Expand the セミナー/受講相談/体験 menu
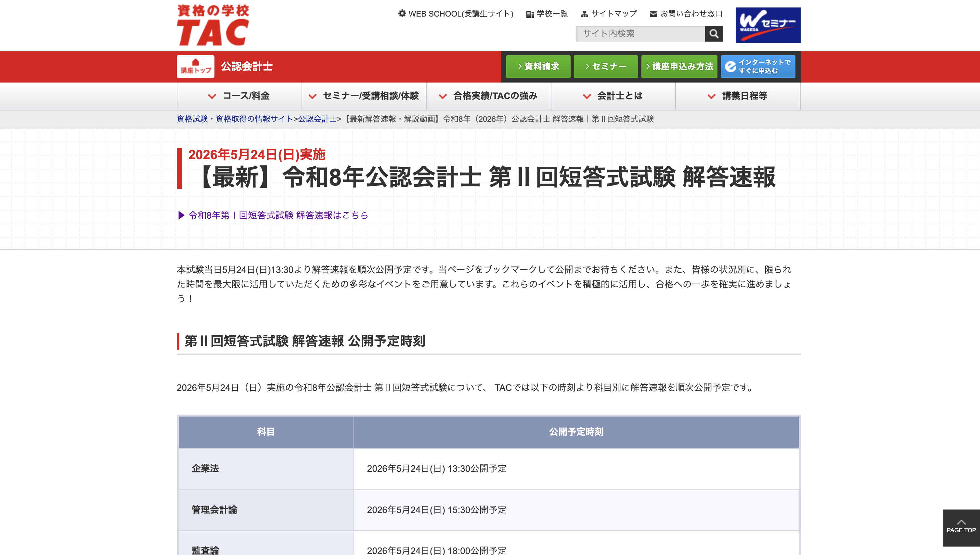The image size is (980, 555). point(364,96)
